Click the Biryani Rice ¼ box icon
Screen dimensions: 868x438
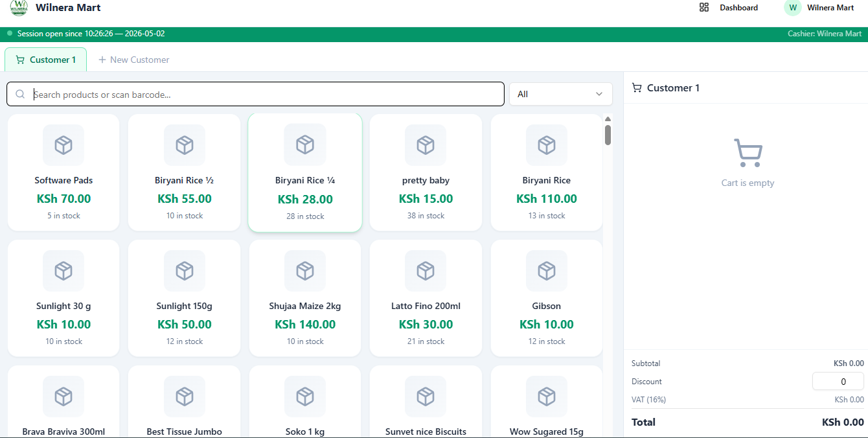point(305,144)
